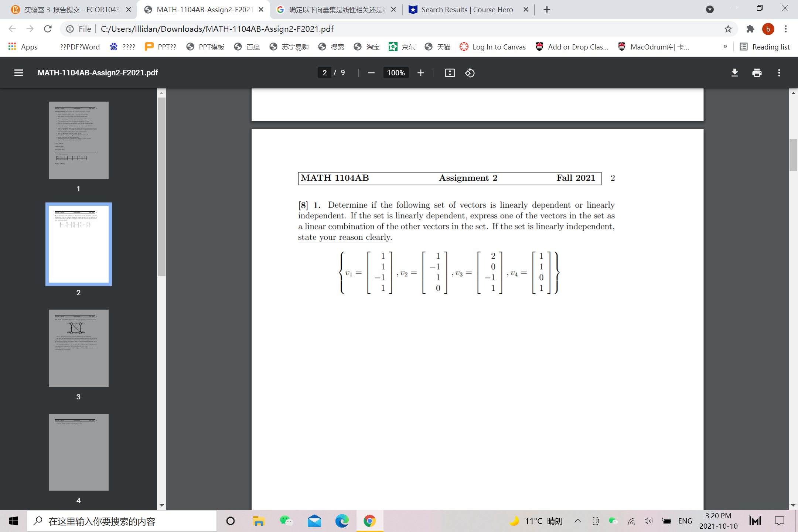
Task: Open the Reading list panel
Action: click(765, 47)
